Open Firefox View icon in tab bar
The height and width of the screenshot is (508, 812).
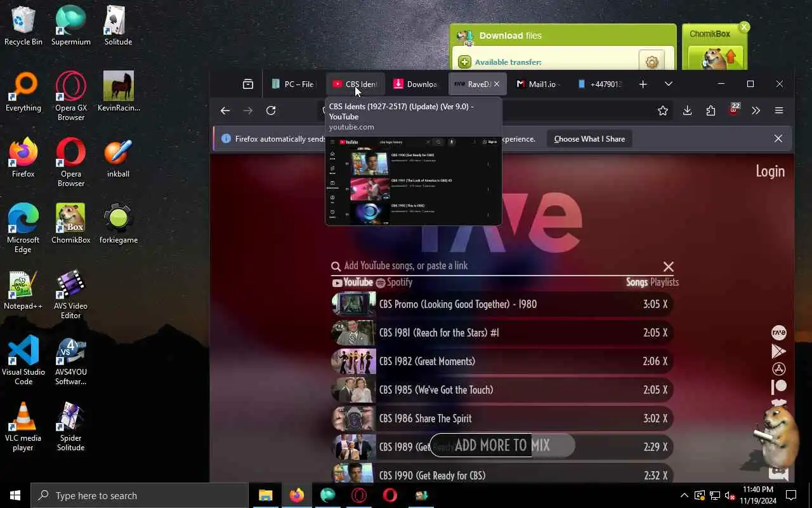[248, 84]
